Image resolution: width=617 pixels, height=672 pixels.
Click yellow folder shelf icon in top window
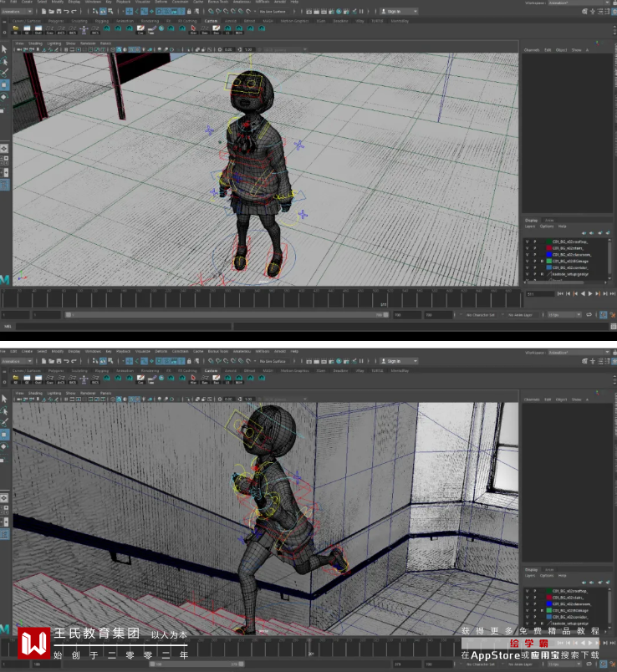coord(16,28)
